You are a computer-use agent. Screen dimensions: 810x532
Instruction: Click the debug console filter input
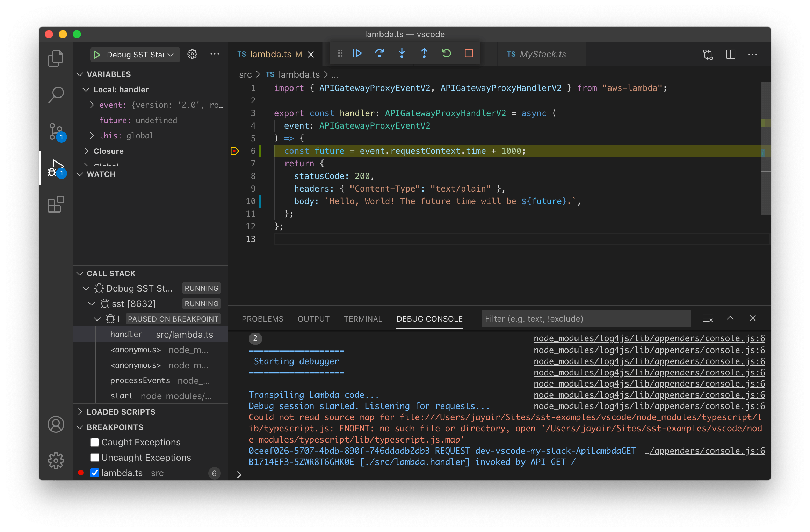(586, 319)
